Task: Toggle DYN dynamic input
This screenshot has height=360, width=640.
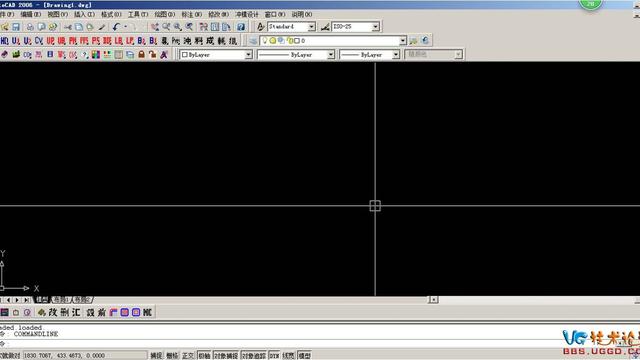Action: (x=274, y=356)
